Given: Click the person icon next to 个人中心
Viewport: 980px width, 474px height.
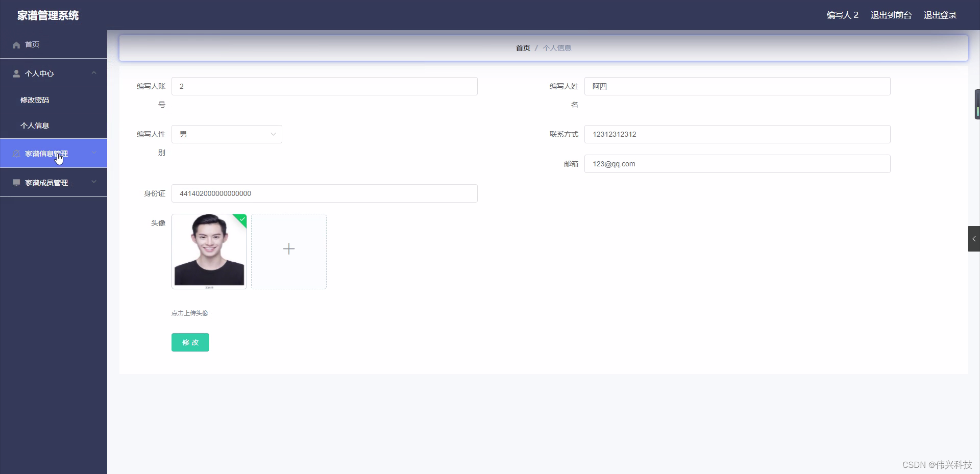Looking at the screenshot, I should (16, 73).
